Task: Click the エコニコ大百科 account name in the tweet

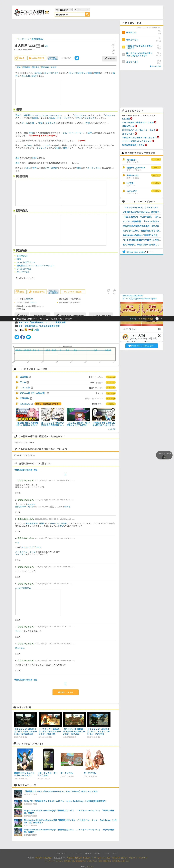Action: click(x=137, y=336)
